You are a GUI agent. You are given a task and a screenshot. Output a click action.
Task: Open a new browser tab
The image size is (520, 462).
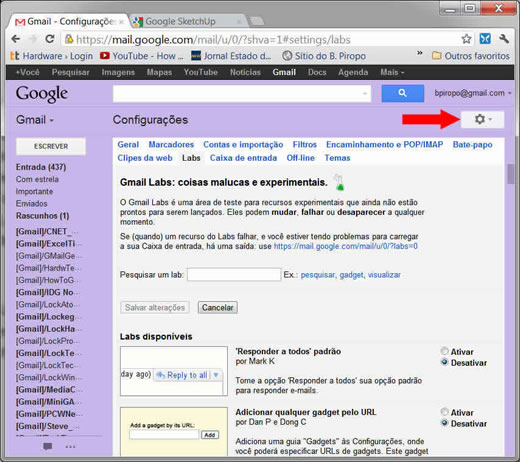(257, 21)
